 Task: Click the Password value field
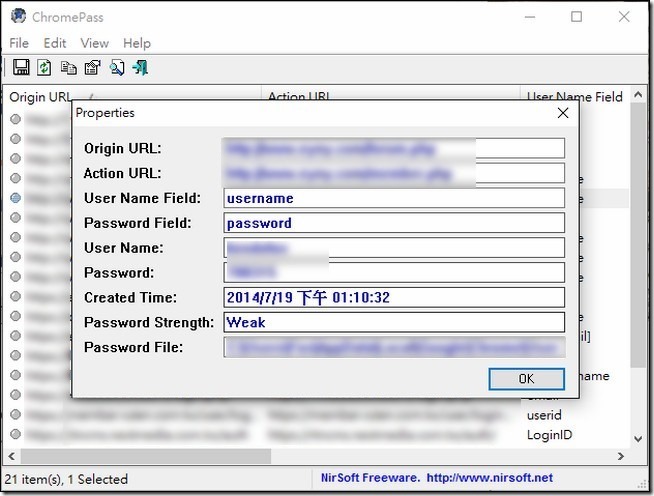point(394,272)
